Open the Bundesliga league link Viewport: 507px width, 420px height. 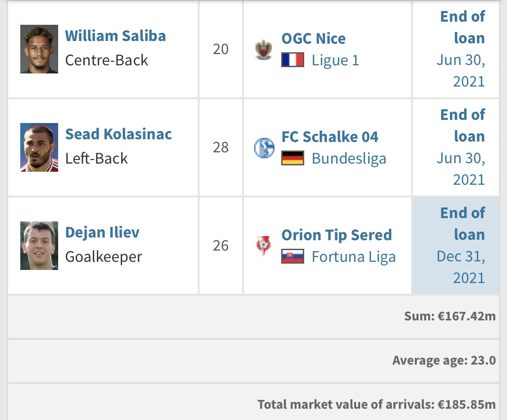pos(349,159)
